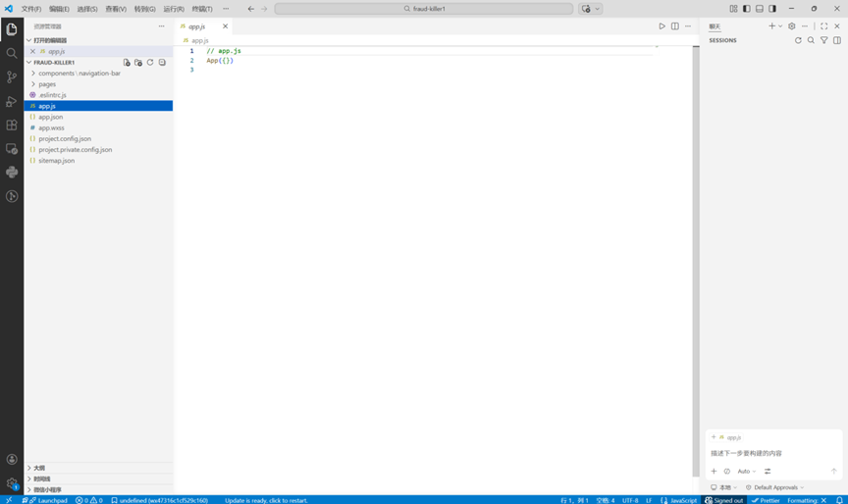Open the Python view in activity bar
Viewport: 848px width, 504px height.
(x=12, y=173)
